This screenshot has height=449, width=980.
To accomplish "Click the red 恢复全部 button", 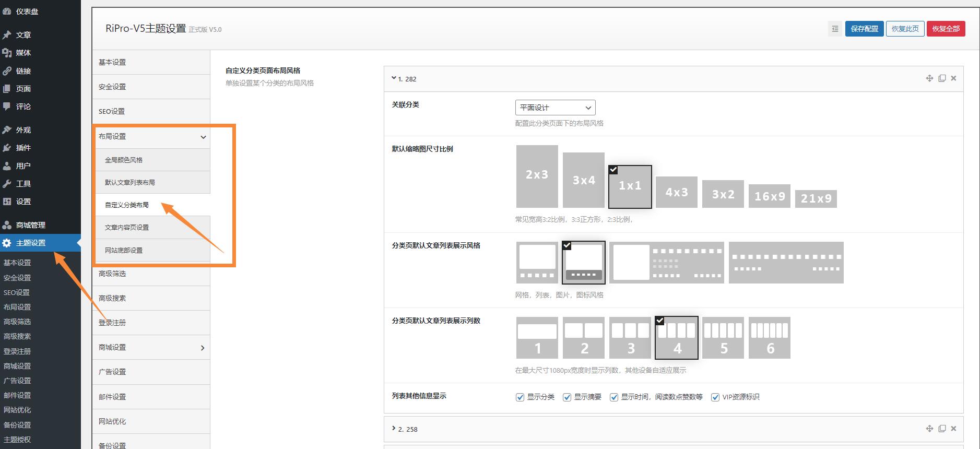I will 946,29.
